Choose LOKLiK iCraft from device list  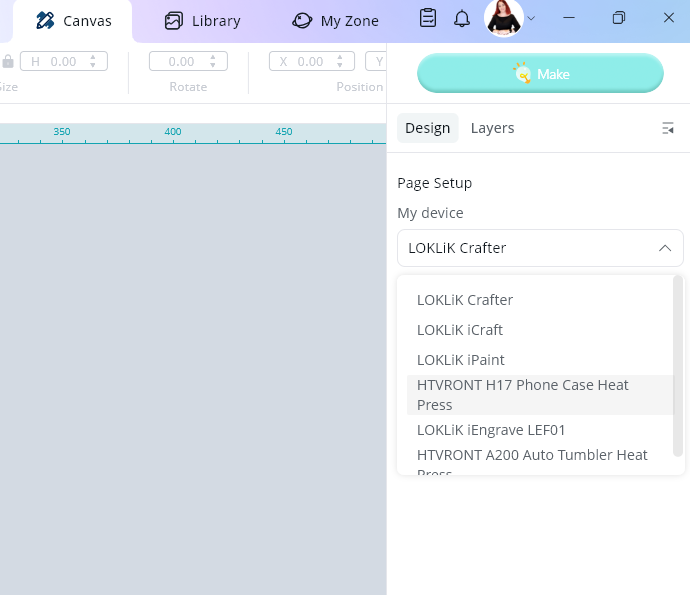click(460, 330)
